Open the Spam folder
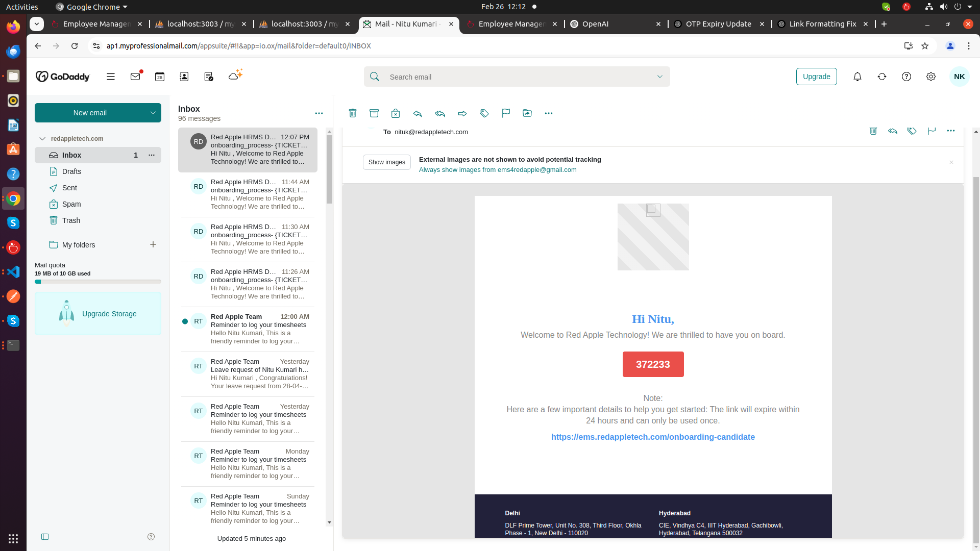 pos(98,204)
